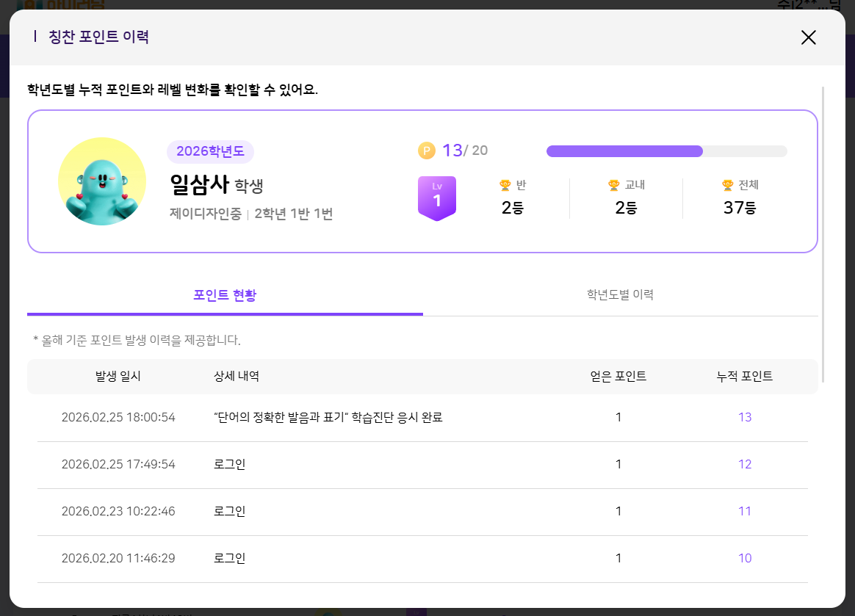Click the trophy icon next to 전체
This screenshot has width=855, height=616.
(727, 185)
